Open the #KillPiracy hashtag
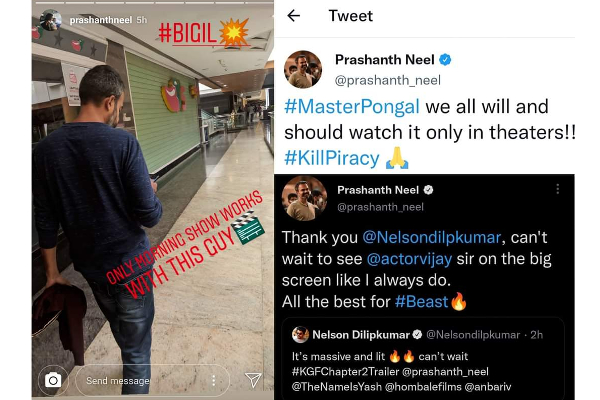600x400 pixels. coord(332,158)
